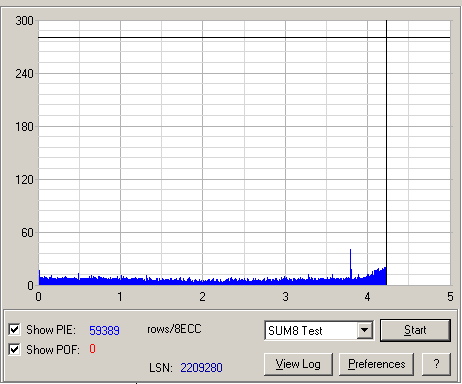The width and height of the screenshot is (462, 384).
Task: Open the View Log window
Action: click(x=298, y=364)
